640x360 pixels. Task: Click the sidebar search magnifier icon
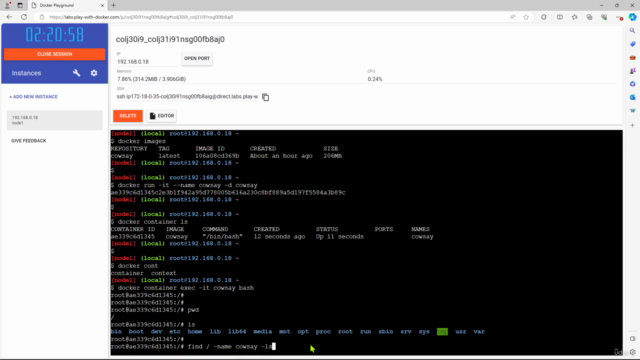(632, 31)
